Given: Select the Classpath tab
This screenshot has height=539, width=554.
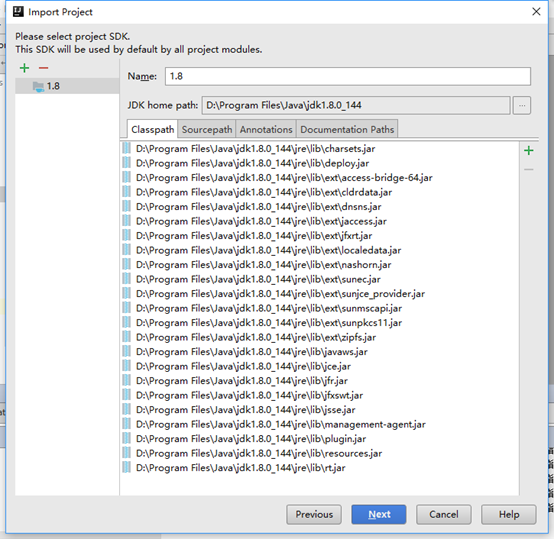Looking at the screenshot, I should [x=152, y=130].
